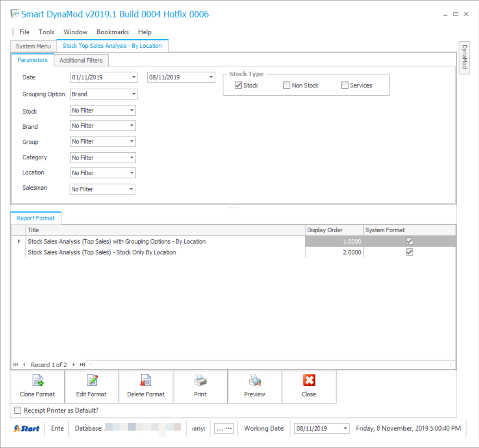The height and width of the screenshot is (448, 479).
Task: Select the Report Format tab
Action: tap(36, 218)
